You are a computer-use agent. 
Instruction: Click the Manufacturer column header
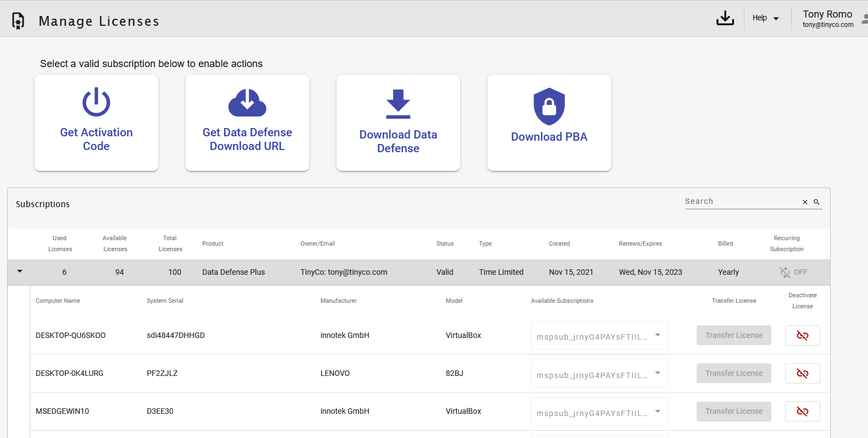[339, 301]
